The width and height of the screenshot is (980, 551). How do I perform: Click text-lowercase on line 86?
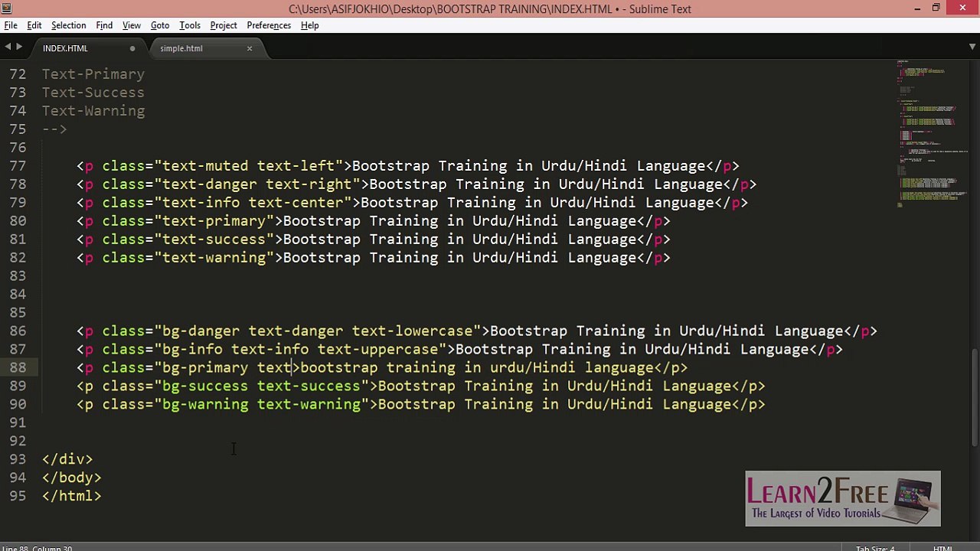[413, 331]
